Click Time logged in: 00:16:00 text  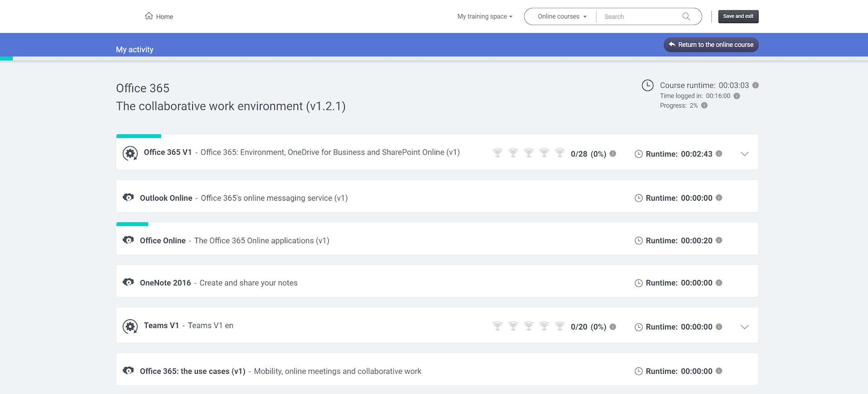[695, 96]
